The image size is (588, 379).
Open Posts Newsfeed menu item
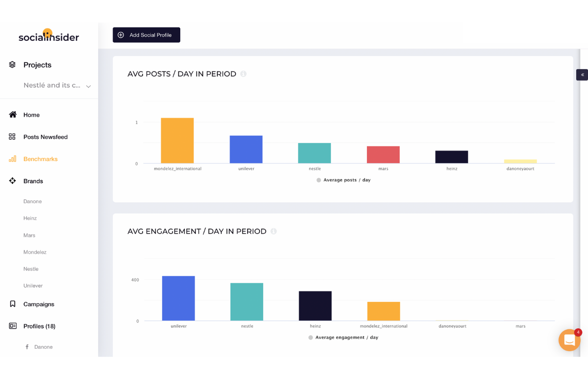point(46,137)
